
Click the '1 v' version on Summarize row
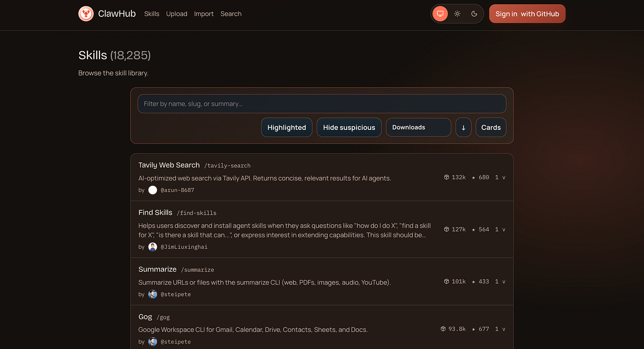pos(500,281)
